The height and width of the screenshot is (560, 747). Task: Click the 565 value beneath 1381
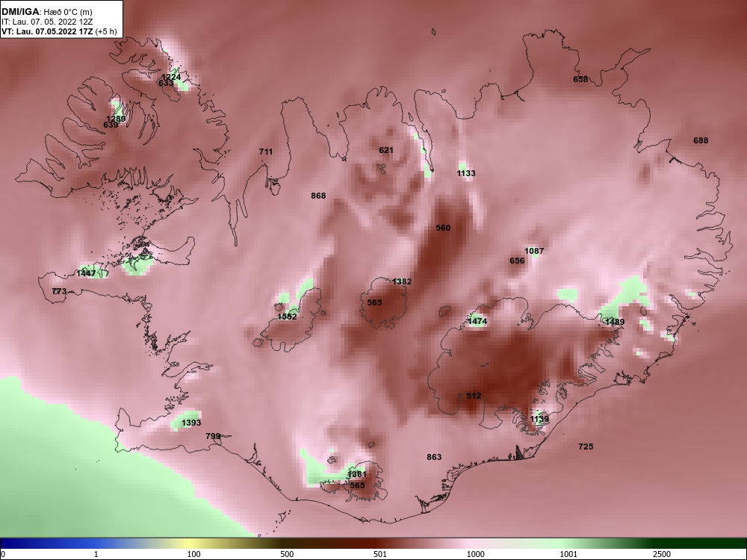[x=357, y=486]
